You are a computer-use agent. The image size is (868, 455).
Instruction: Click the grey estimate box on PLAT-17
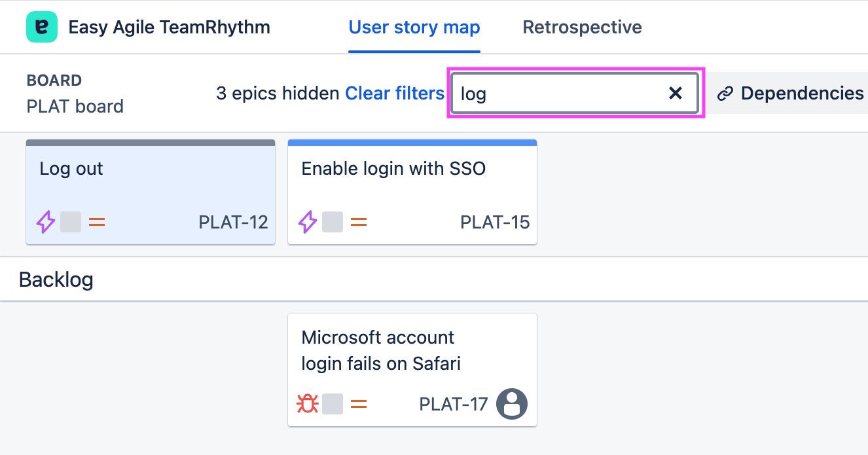(333, 404)
